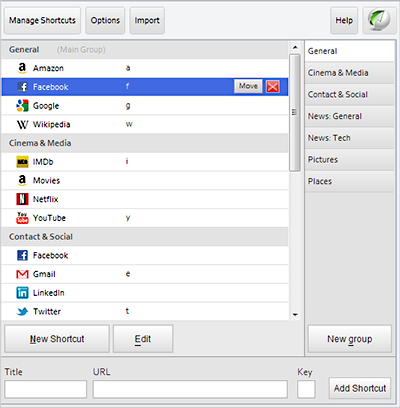400x408 pixels.
Task: Click the LinkedIn icon
Action: [22, 293]
